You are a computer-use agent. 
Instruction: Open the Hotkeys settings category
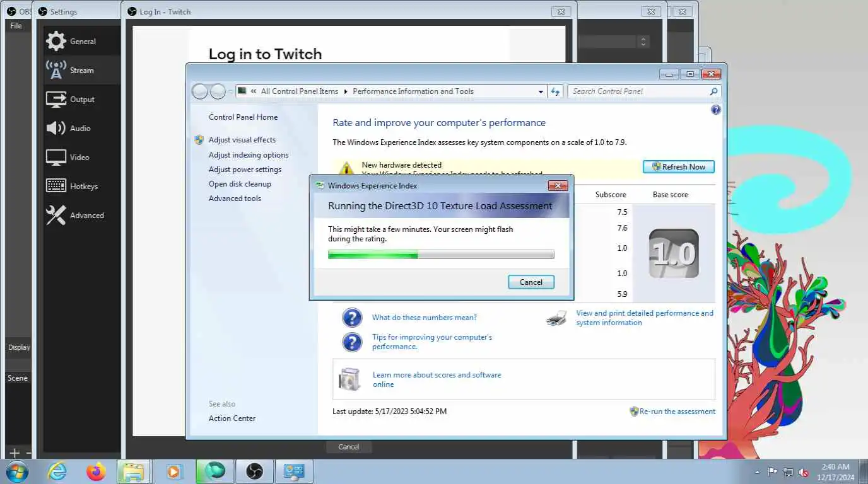82,187
